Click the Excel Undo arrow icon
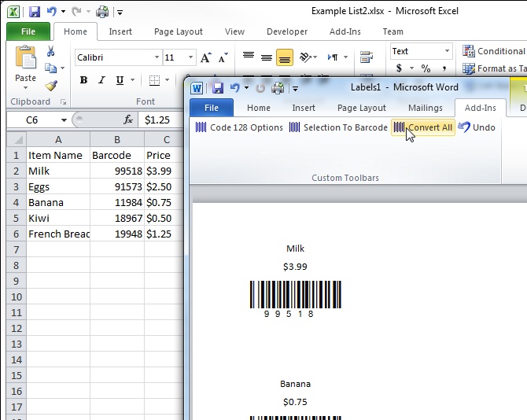527x420 pixels. (51, 12)
